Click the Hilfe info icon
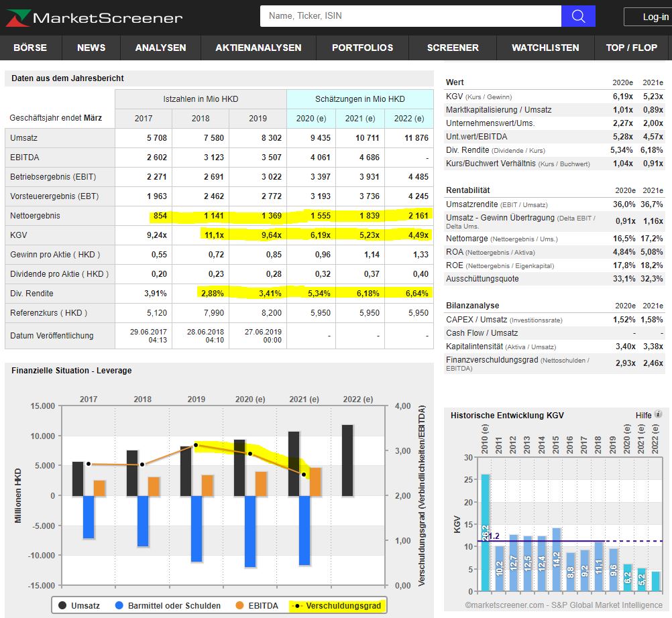 point(658,415)
